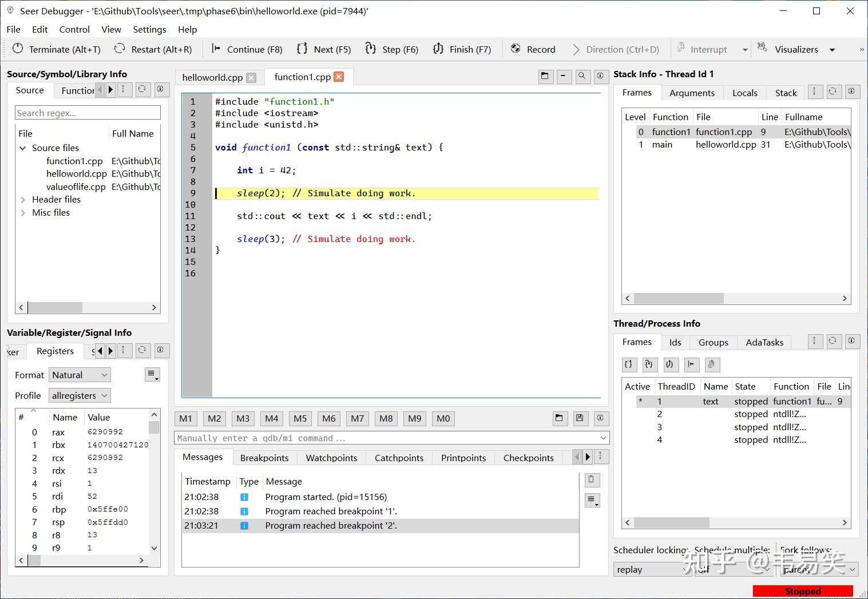Switch to the Breakpoints tab

264,458
